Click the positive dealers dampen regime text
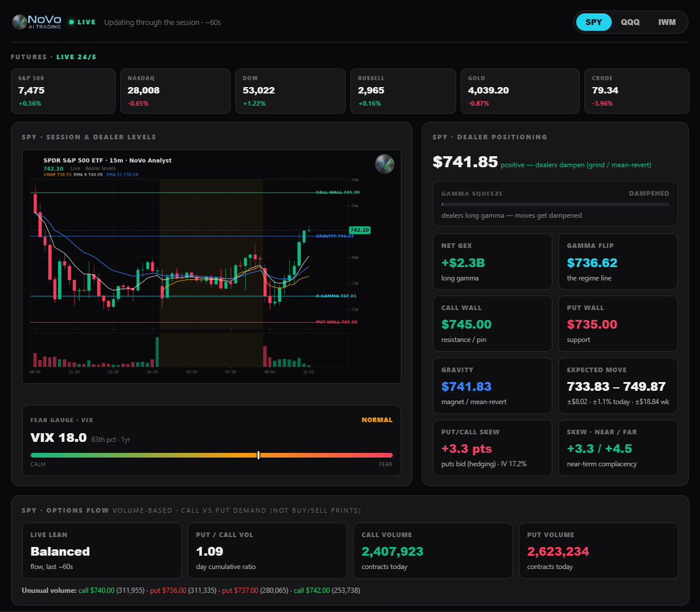The height and width of the screenshot is (612, 700). (576, 165)
